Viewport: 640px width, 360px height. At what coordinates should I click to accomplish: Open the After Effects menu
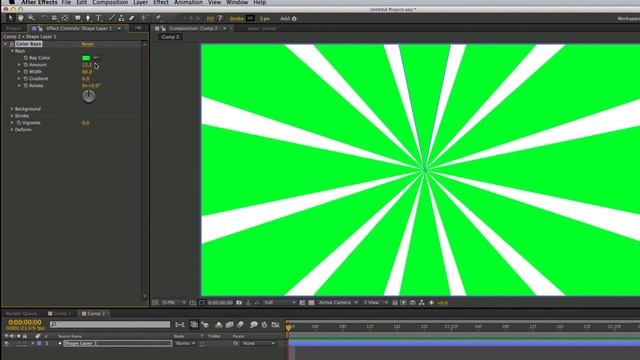pos(39,2)
